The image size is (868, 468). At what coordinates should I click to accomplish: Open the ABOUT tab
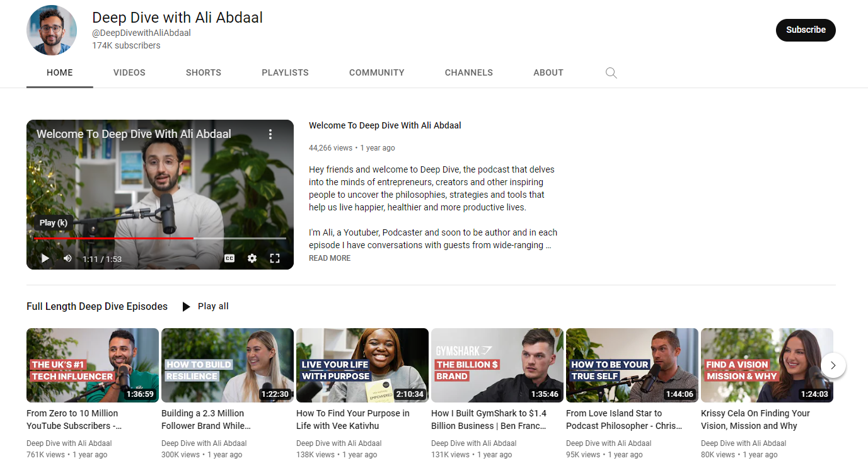[548, 72]
